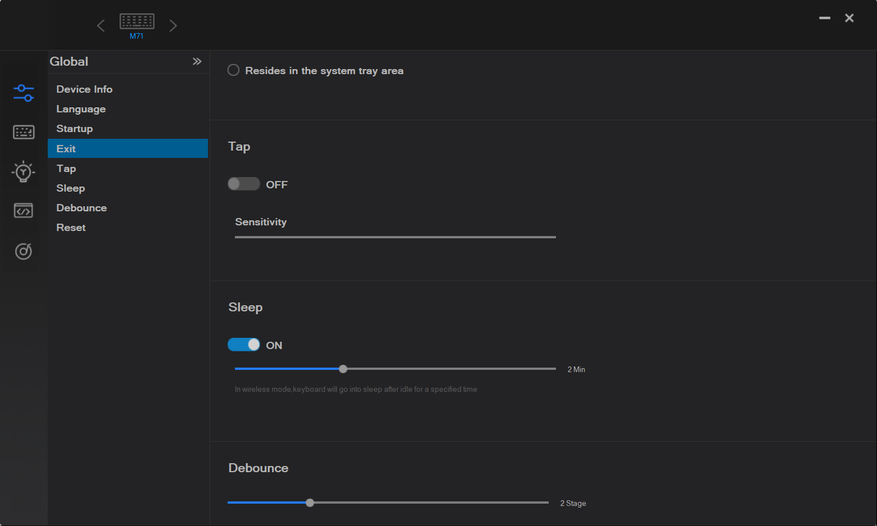Minimize the keyboard software window
This screenshot has width=877, height=526.
[x=824, y=18]
